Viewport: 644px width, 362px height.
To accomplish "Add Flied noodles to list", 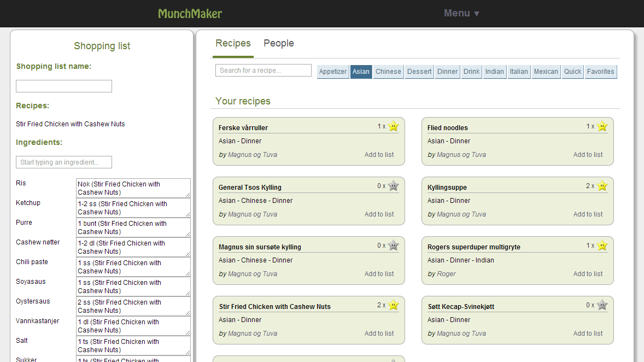I will point(588,155).
